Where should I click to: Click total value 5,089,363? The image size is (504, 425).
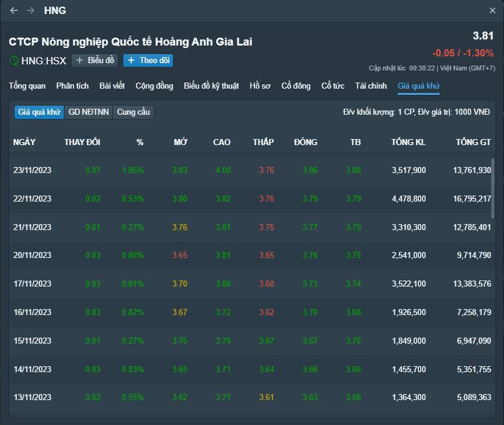[474, 397]
